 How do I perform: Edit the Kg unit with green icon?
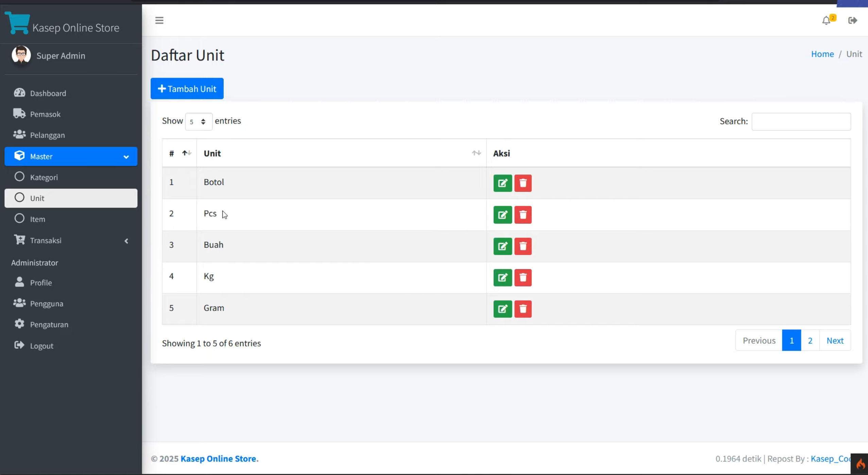click(503, 278)
